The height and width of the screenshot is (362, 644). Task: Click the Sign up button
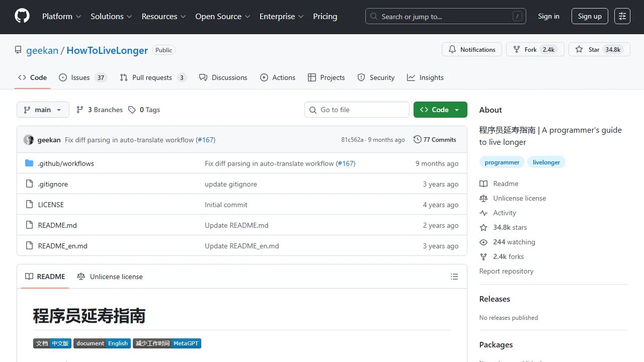tap(590, 16)
